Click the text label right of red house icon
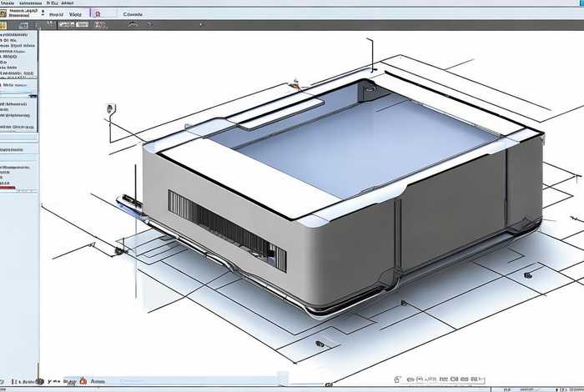Screen dimensions: 584x392 [98, 380]
